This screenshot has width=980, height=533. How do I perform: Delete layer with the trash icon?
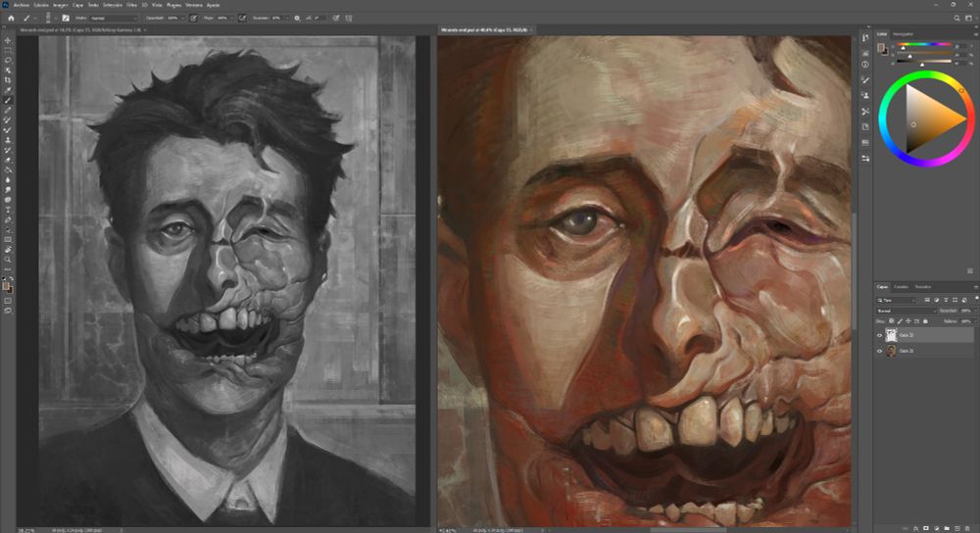click(967, 528)
